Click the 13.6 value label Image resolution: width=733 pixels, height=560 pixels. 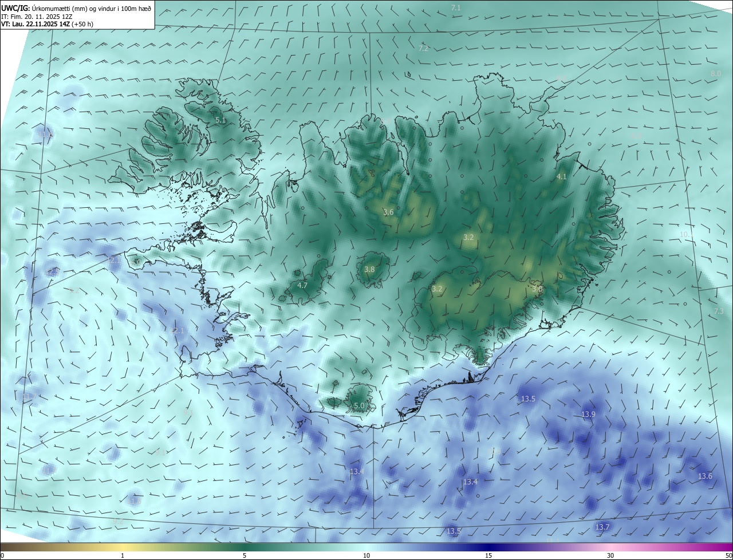[705, 476]
